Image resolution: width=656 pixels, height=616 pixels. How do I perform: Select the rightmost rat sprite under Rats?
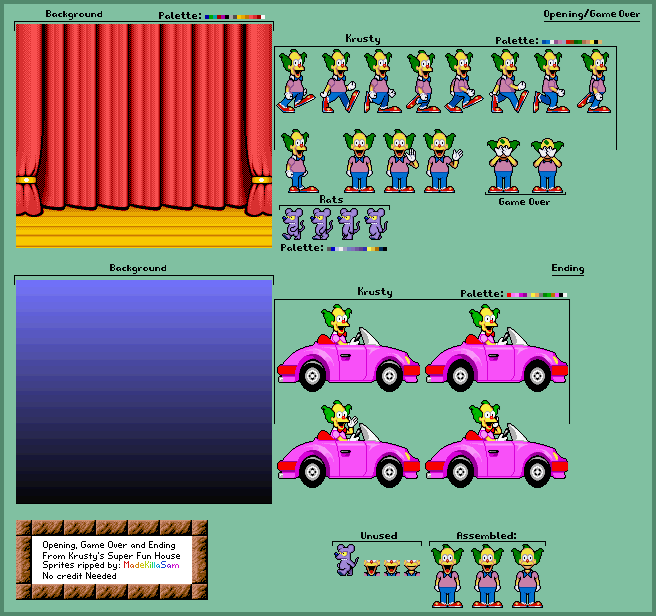pos(375,223)
